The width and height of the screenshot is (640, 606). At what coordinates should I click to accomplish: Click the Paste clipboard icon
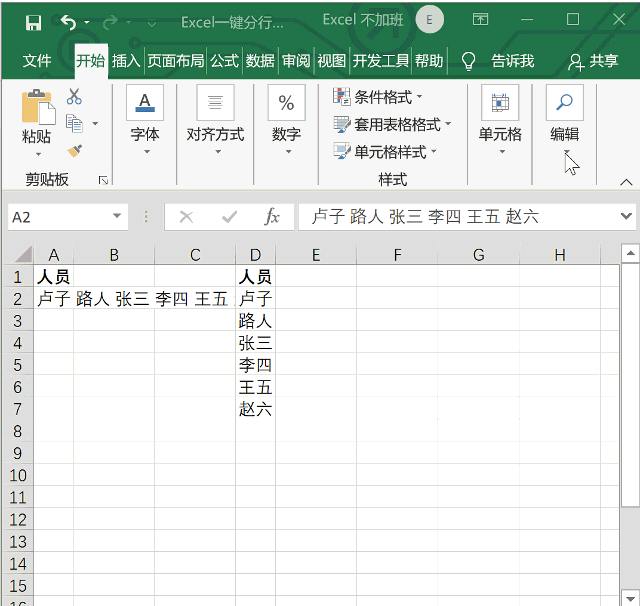coord(37,108)
